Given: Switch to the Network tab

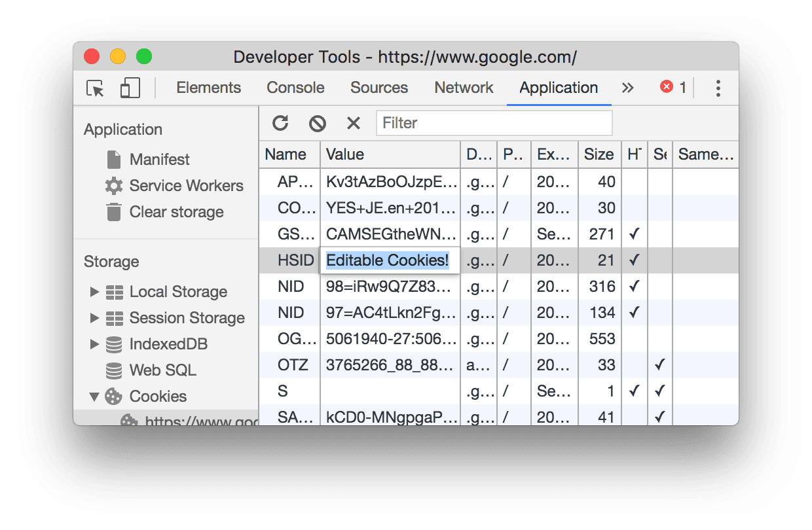Looking at the screenshot, I should (463, 88).
